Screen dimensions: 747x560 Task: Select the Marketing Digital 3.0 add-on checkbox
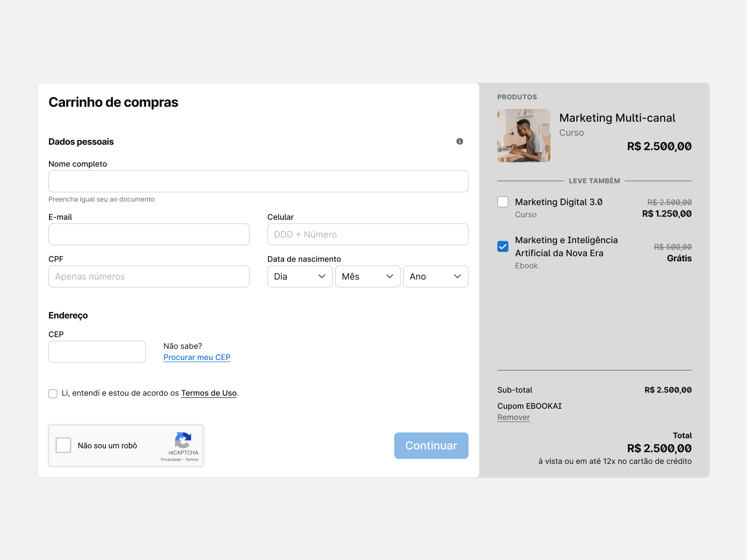pyautogui.click(x=503, y=202)
